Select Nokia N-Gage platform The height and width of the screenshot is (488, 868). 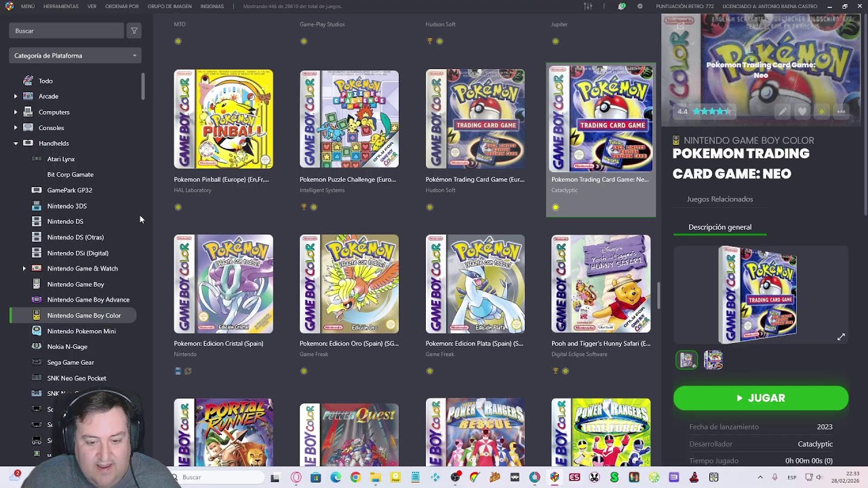67,346
